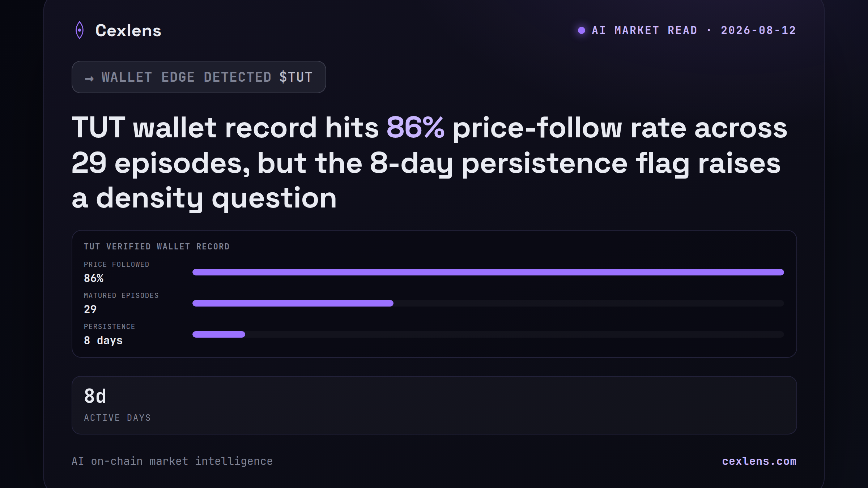Click the Price Followed progress bar
Screen dimensions: 868x488
pos(488,272)
